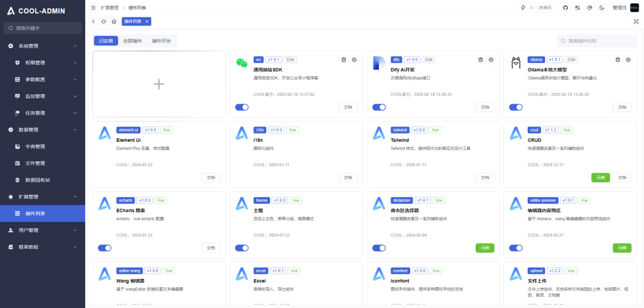Image resolution: width=644 pixels, height=308 pixels.
Task: Open the 插件开发 tab
Action: (x=161, y=41)
